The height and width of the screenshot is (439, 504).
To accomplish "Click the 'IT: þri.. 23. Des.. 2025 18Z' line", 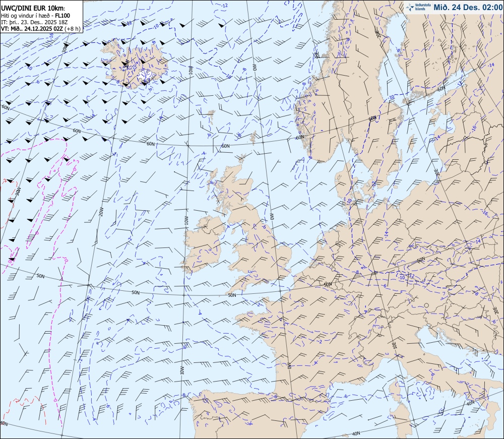I will [34, 22].
